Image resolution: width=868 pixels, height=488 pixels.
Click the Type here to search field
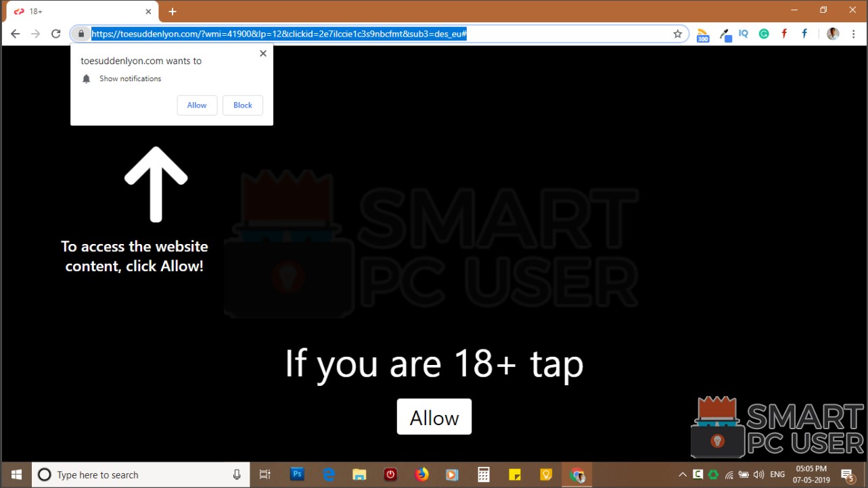pyautogui.click(x=135, y=474)
